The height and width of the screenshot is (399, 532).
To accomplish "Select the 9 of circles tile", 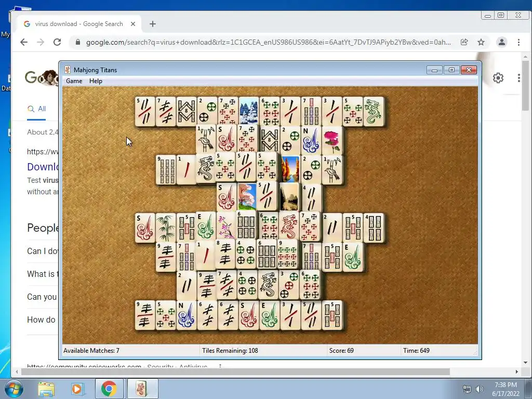I will (288, 255).
